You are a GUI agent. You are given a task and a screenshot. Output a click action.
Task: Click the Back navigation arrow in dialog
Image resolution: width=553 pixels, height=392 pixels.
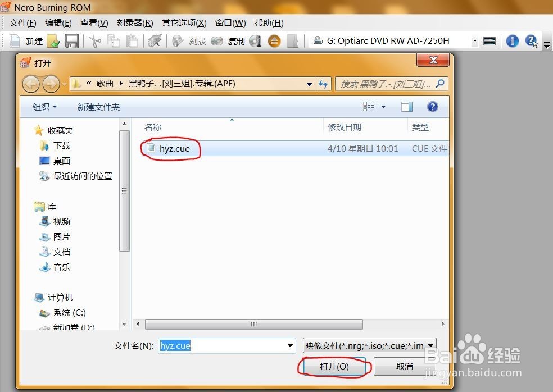(x=31, y=84)
